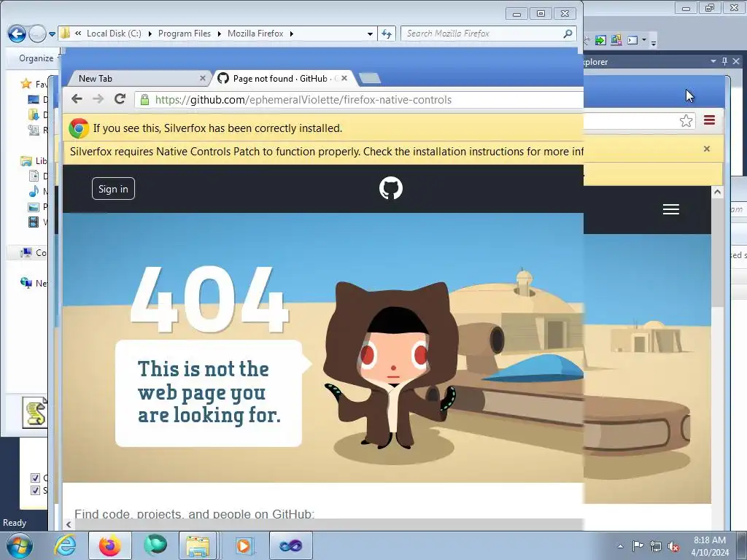Expand the Mozilla Firefox breadcrumb arrow
Viewport: 747px width, 560px height.
[292, 34]
